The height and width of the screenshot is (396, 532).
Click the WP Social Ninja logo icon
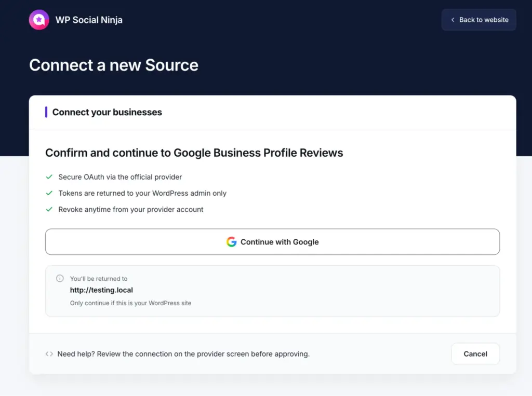click(39, 20)
